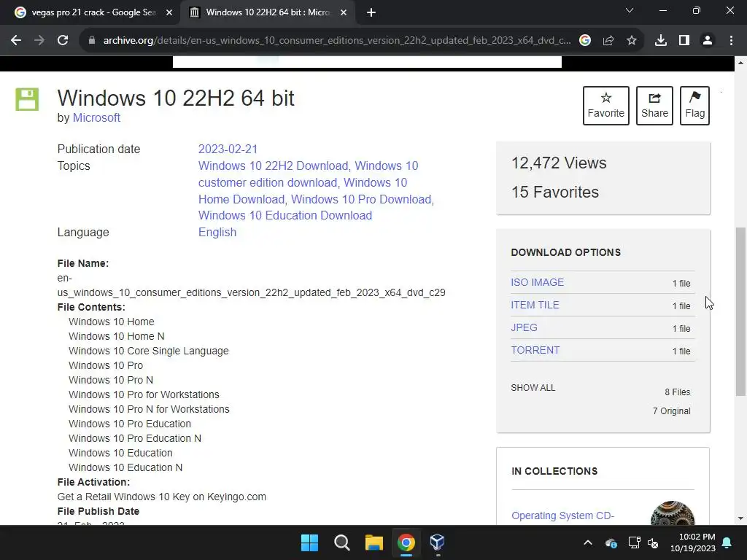Screen dimensions: 747x560
Task: Click the 15 Favorites text
Action: pos(555,192)
